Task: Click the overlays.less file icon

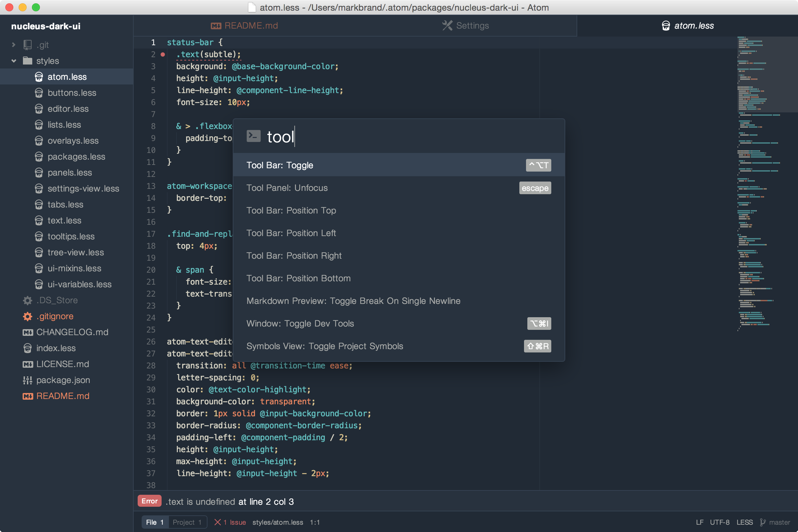Action: pyautogui.click(x=39, y=141)
